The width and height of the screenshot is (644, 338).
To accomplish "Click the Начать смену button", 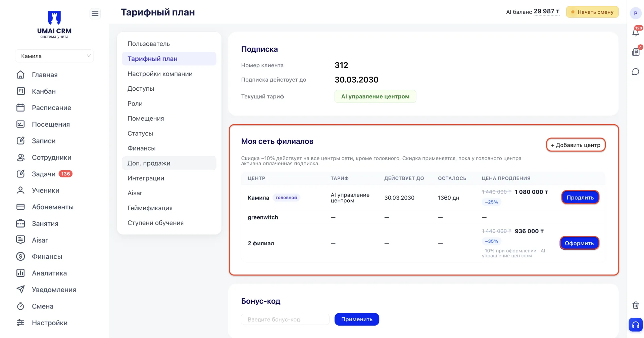I will coord(592,12).
